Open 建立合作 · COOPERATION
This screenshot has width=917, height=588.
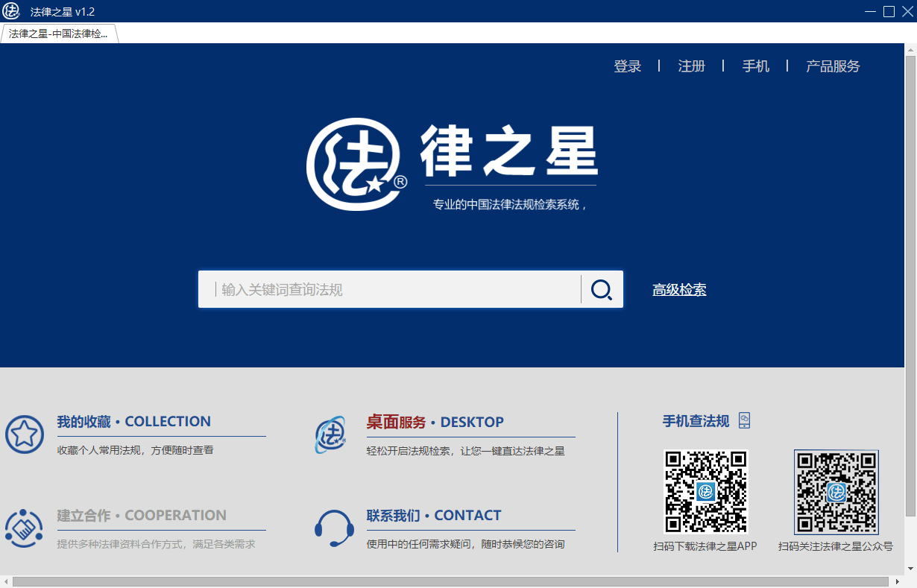pyautogui.click(x=142, y=516)
